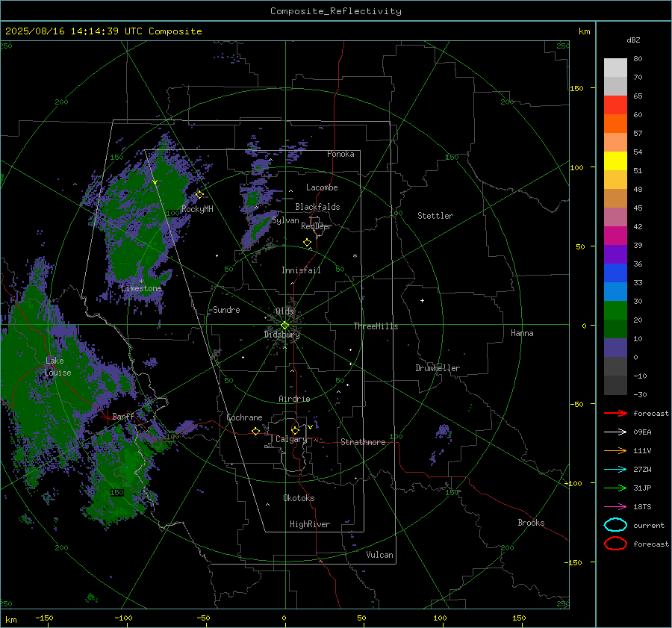Click the red cross marker at Banff
The width and height of the screenshot is (672, 628).
tap(107, 416)
